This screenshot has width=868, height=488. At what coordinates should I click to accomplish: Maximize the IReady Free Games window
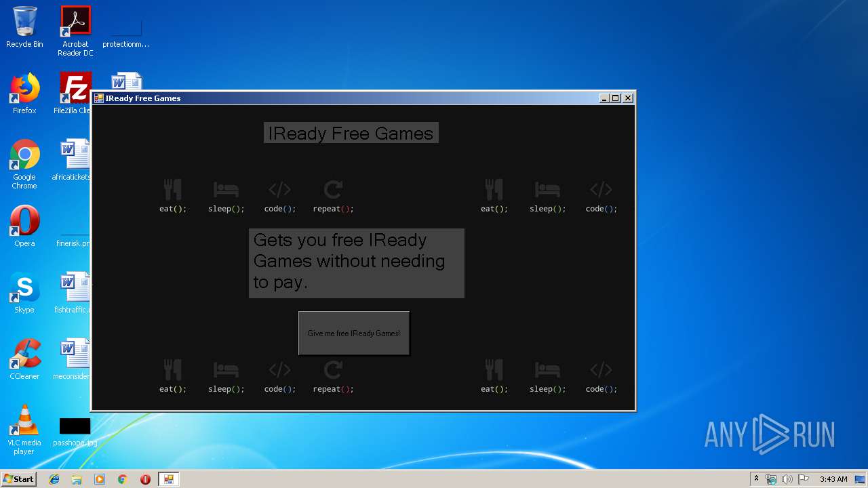click(616, 98)
